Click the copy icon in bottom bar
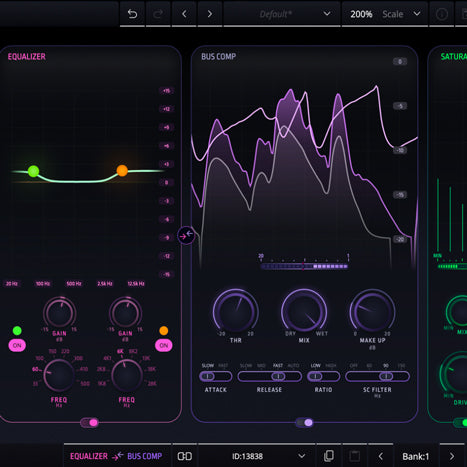Screen dimensions: 467x467 pyautogui.click(x=329, y=456)
